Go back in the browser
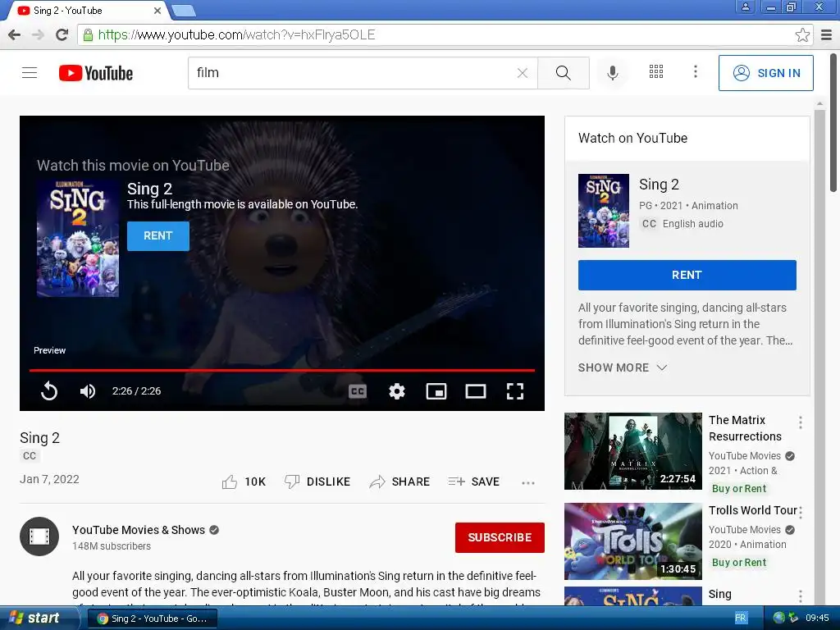The width and height of the screenshot is (840, 630). tap(15, 34)
